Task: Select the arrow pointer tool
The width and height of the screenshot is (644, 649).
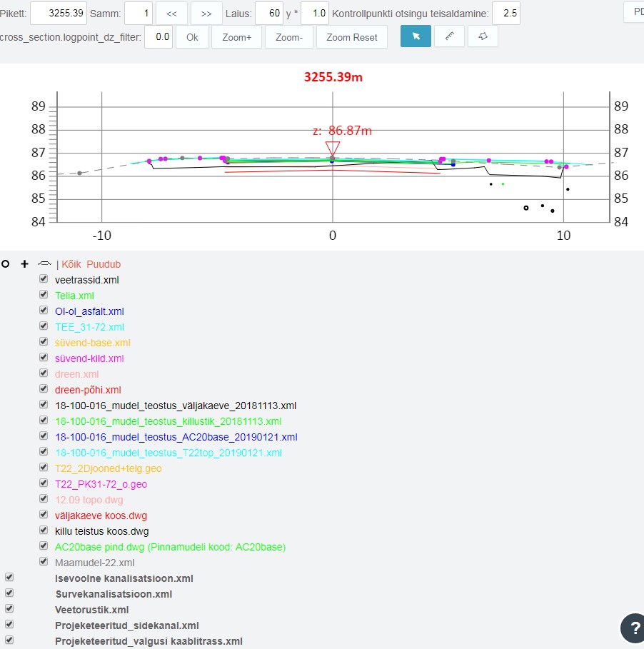Action: point(415,36)
